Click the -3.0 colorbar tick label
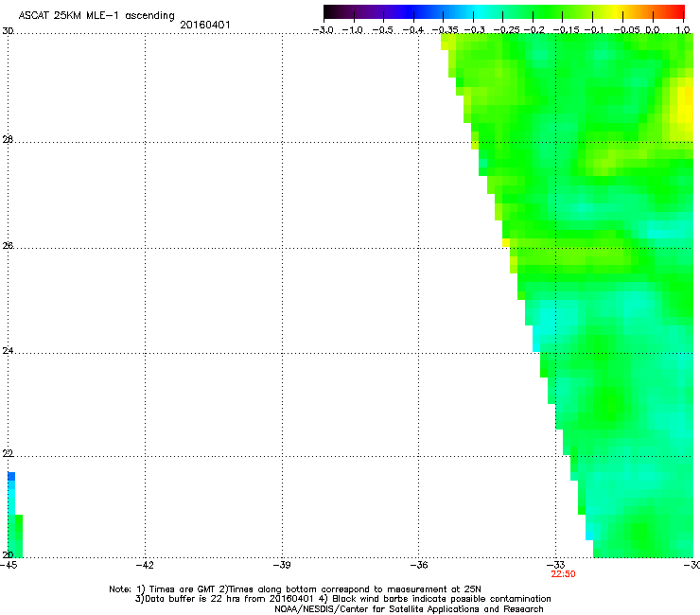The width and height of the screenshot is (700, 615). [x=323, y=30]
